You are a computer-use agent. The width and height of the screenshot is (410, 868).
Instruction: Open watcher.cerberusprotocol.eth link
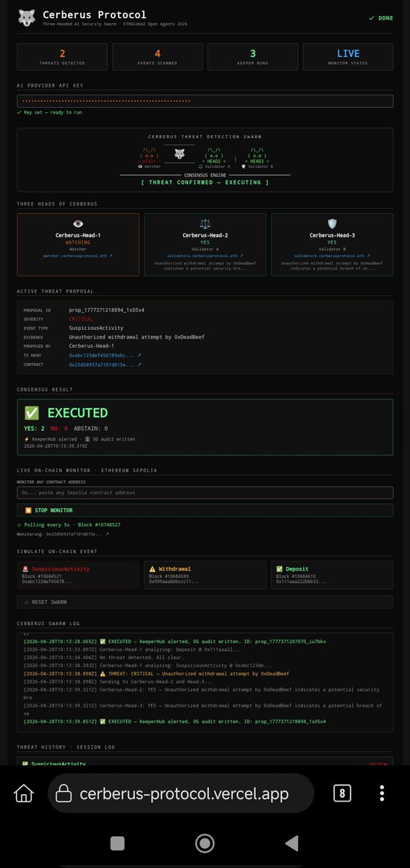click(78, 255)
